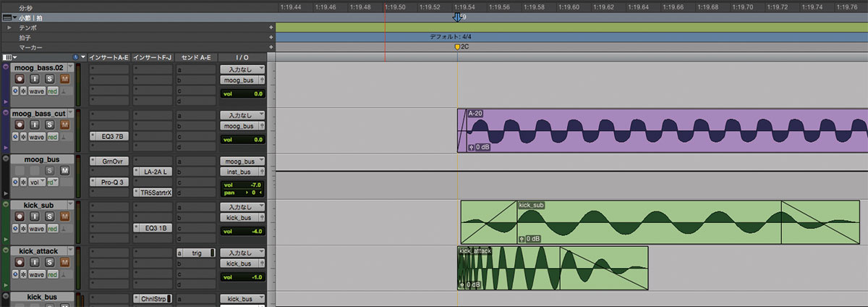Open trig send on kick_attack

coord(196,253)
